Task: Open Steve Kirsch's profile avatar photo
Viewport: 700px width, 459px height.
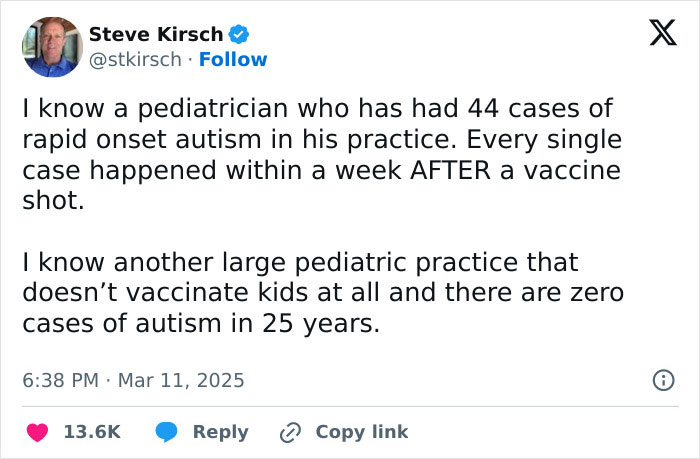Action: pyautogui.click(x=52, y=47)
